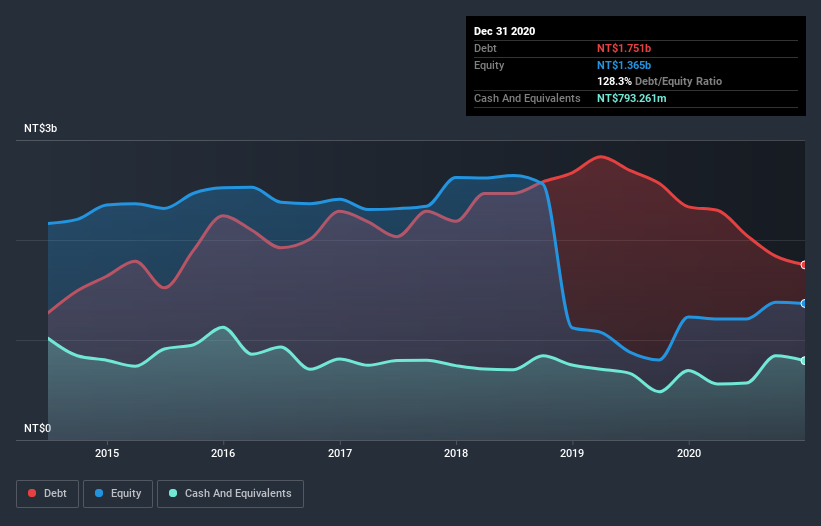Click the Dec 31 2020 tooltip date
This screenshot has height=526, width=821.
pos(504,31)
